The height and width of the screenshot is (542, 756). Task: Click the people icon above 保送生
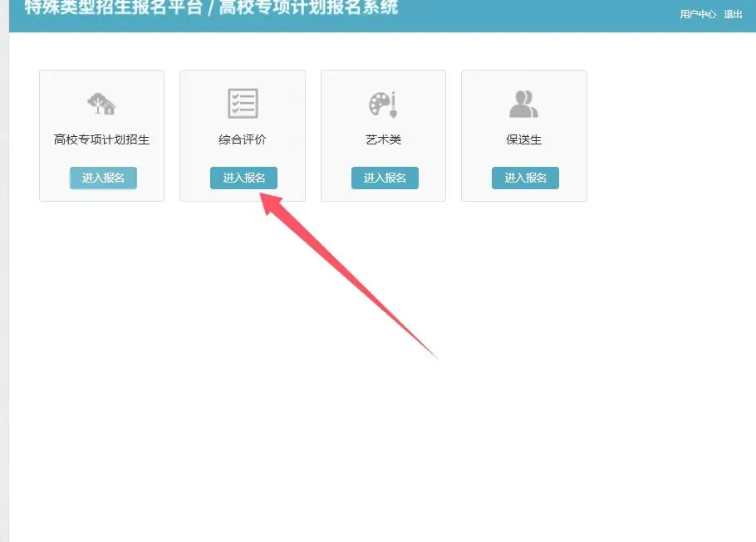523,104
